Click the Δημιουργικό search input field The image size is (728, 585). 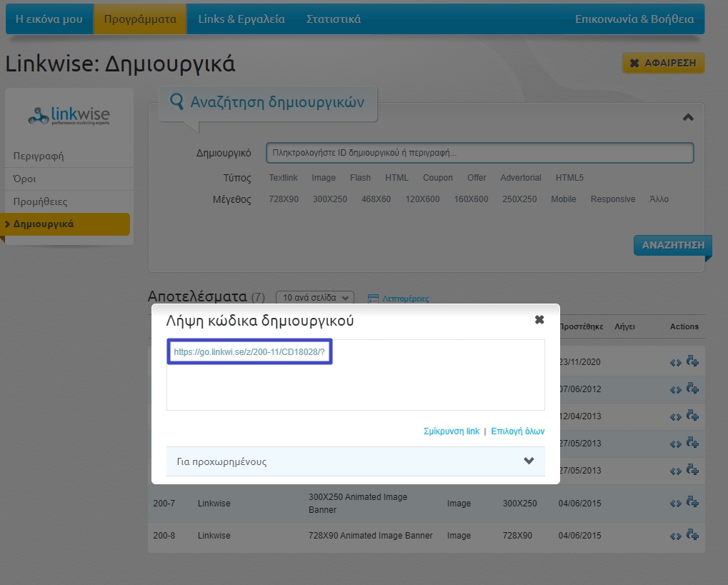coord(479,153)
